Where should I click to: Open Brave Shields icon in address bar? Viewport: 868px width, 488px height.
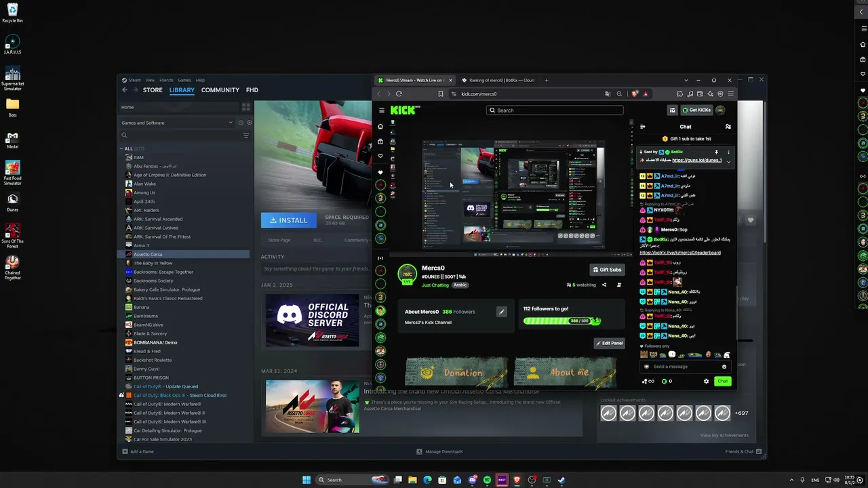coord(635,94)
